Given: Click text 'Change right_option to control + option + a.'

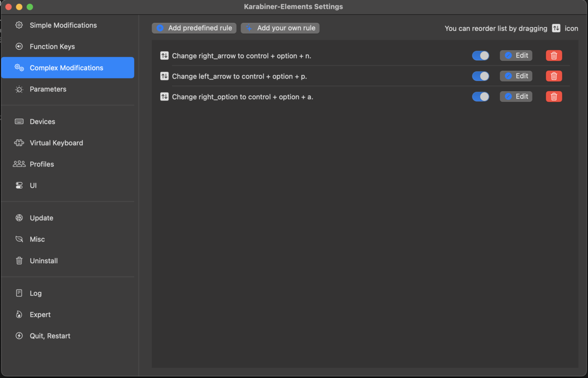Looking at the screenshot, I should click(x=243, y=97).
